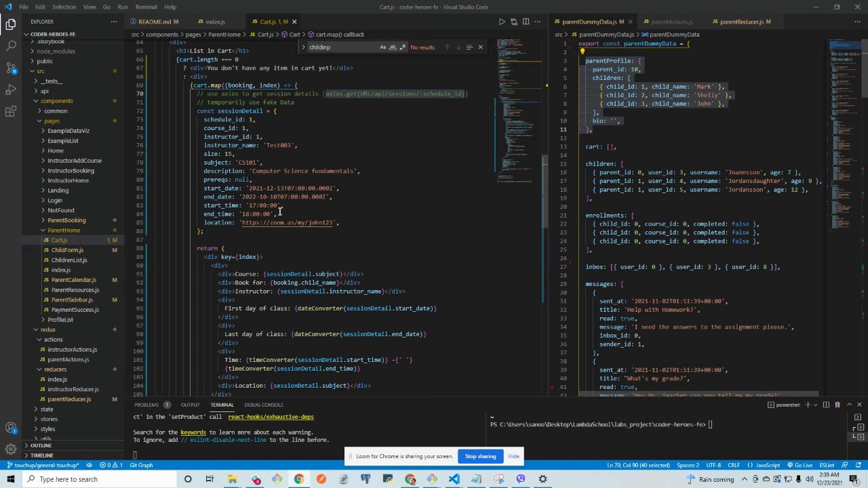This screenshot has height=488, width=868.
Task: Toggle Match Whole Word in find widget
Action: tap(393, 47)
